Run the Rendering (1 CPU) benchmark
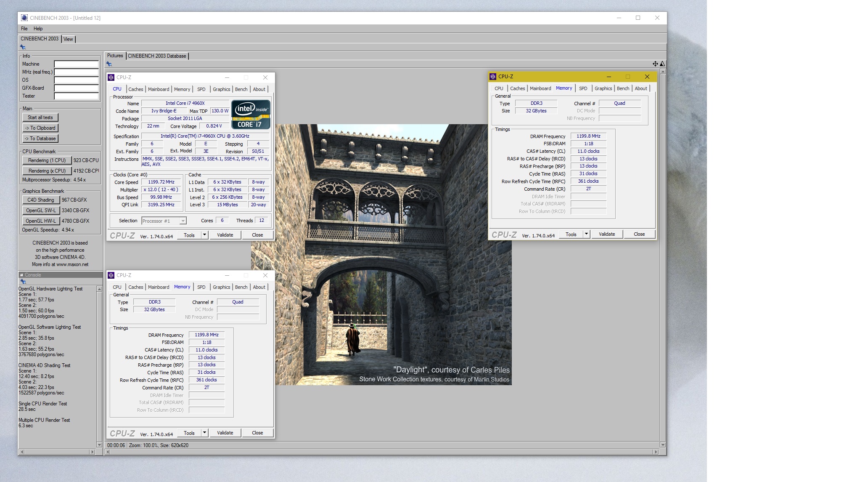 tap(47, 160)
